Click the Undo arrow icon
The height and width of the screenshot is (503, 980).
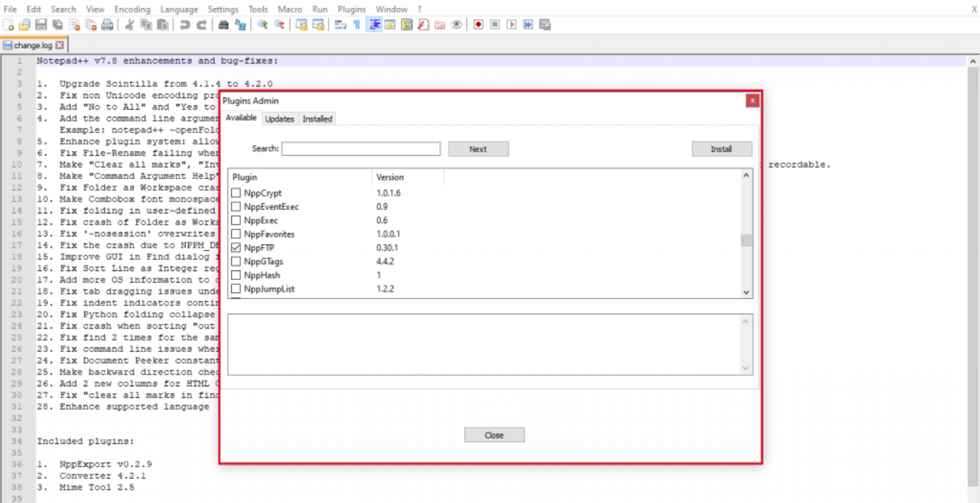pos(185,25)
